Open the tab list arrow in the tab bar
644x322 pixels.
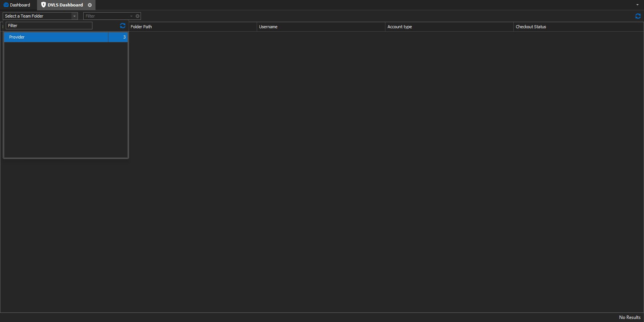(x=637, y=5)
